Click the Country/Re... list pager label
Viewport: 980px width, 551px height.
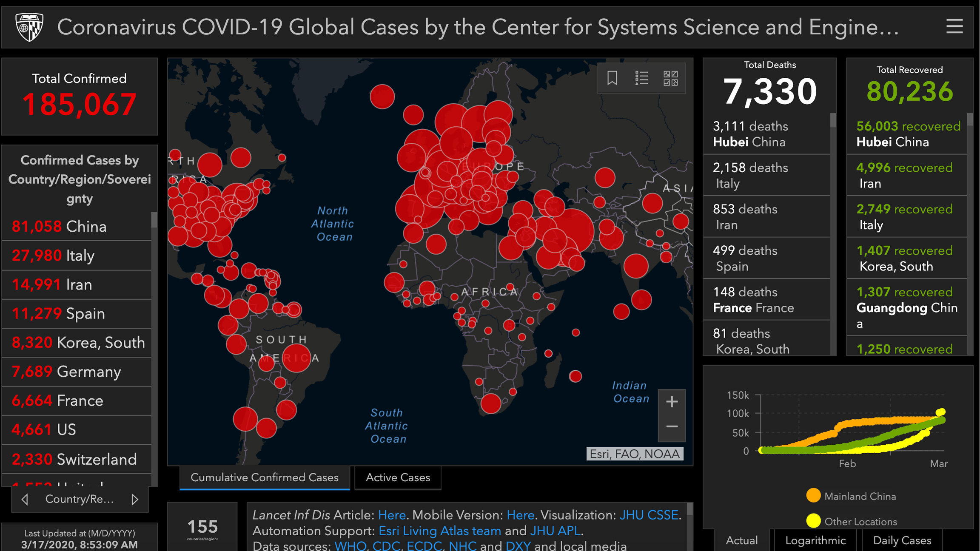coord(80,499)
